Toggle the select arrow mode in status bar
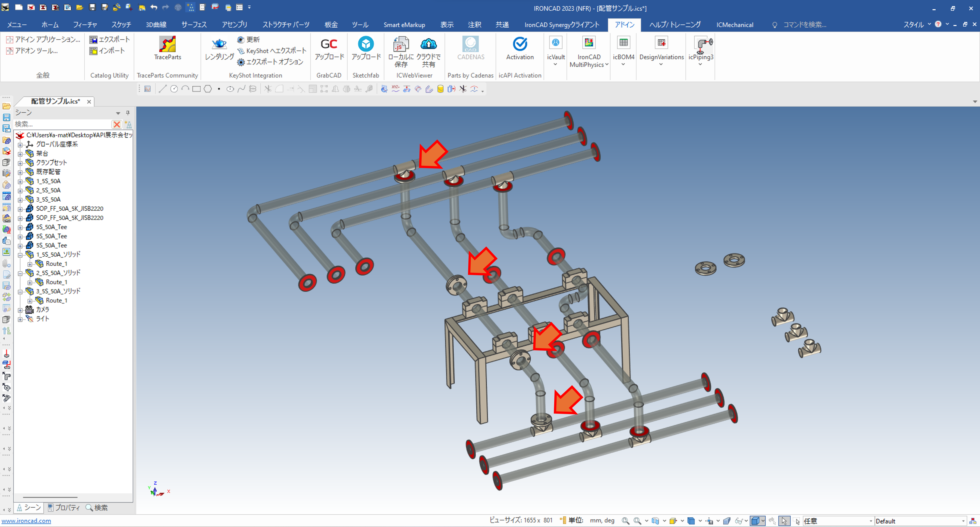Viewport: 980px width, 527px height. [784, 521]
